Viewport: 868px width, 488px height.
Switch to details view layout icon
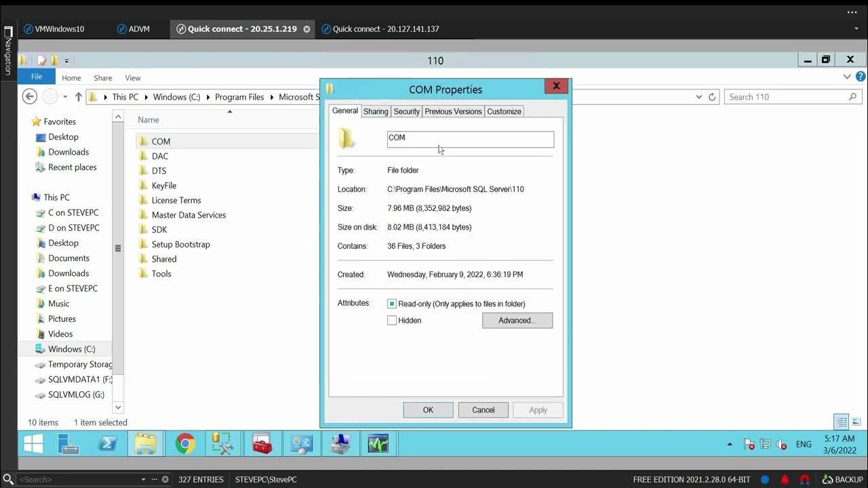coord(842,422)
